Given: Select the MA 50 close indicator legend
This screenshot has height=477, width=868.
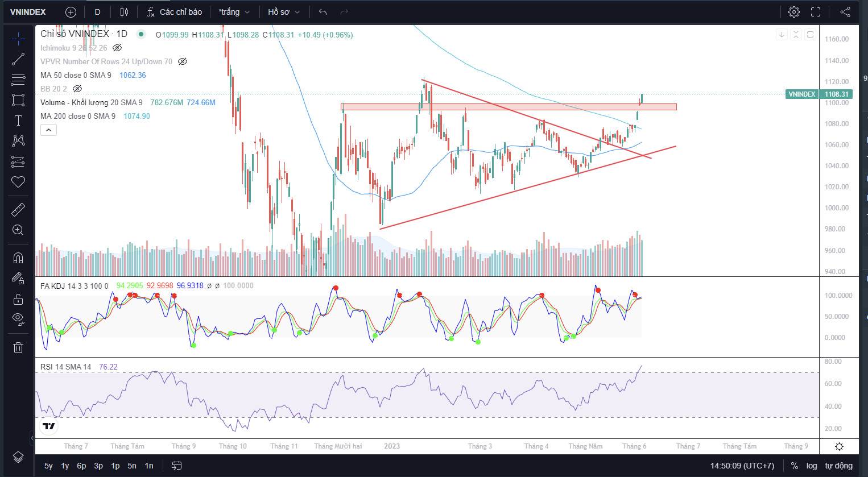Looking at the screenshot, I should [x=76, y=75].
